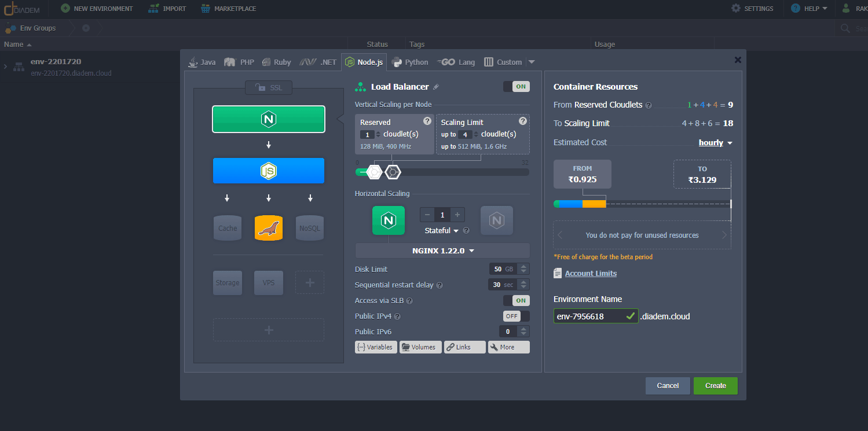868x431 pixels.
Task: Switch to the Ruby tab
Action: (276, 62)
